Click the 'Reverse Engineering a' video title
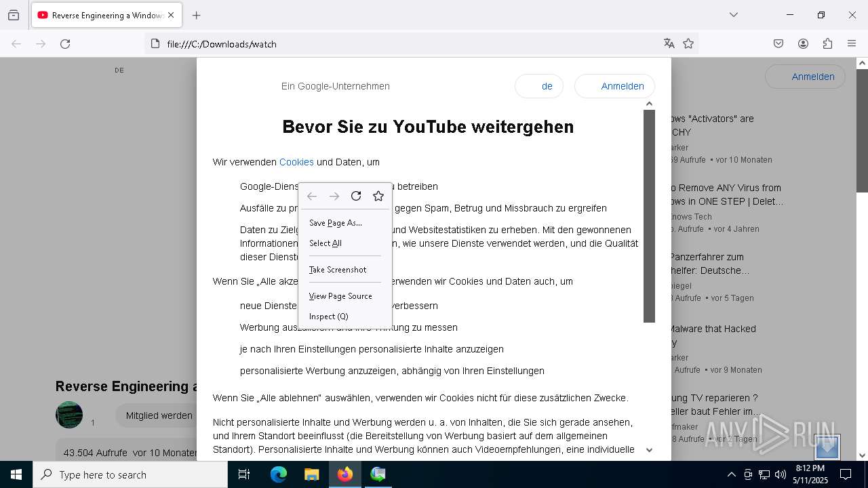The height and width of the screenshot is (488, 868). pyautogui.click(x=126, y=386)
